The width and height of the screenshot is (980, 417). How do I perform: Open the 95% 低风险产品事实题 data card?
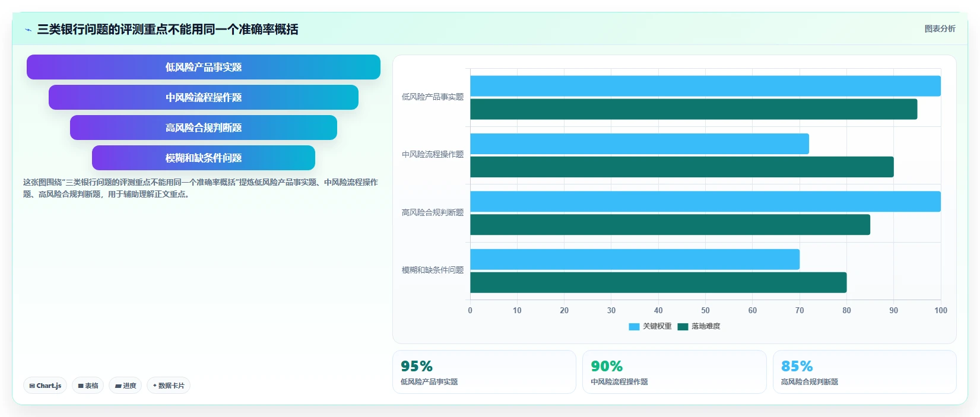click(x=484, y=372)
